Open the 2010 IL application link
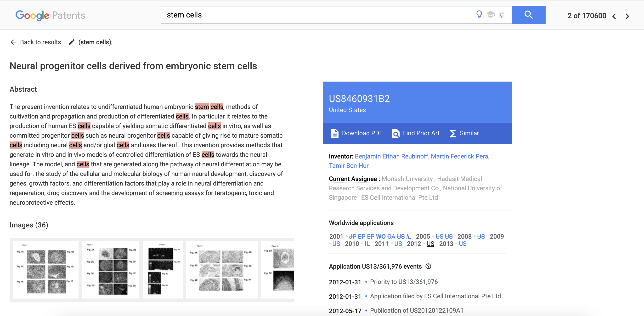This screenshot has width=644, height=316. (367, 244)
